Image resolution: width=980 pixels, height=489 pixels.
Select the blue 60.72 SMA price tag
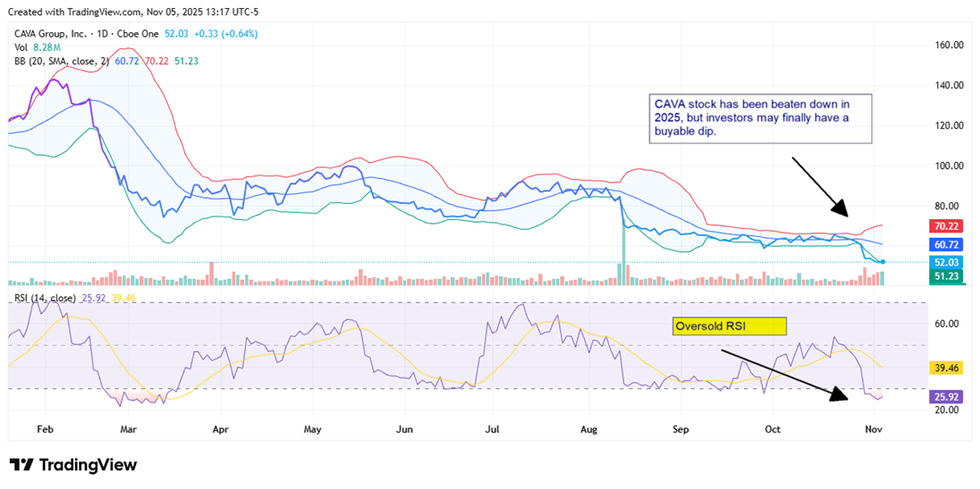[x=949, y=244]
